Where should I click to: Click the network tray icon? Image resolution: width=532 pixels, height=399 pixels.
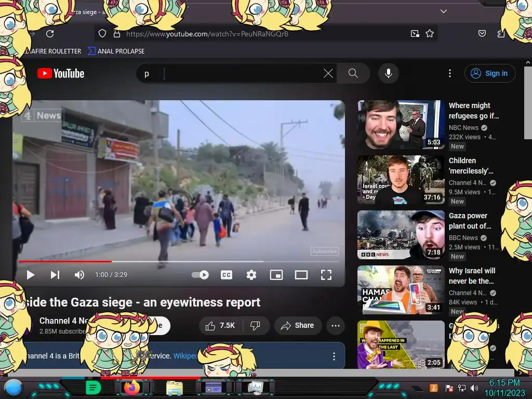(x=462, y=388)
